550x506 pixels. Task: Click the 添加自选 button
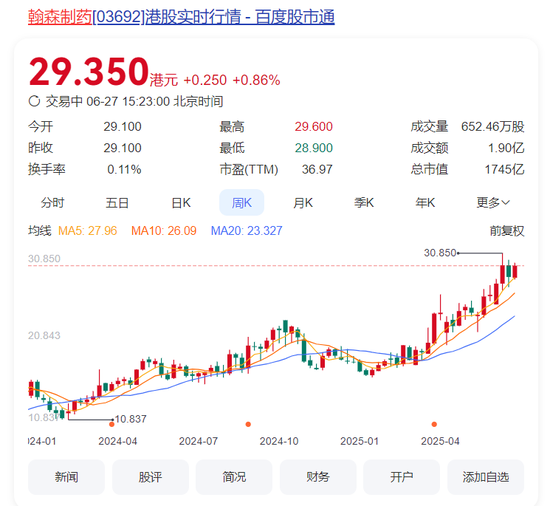point(485,477)
